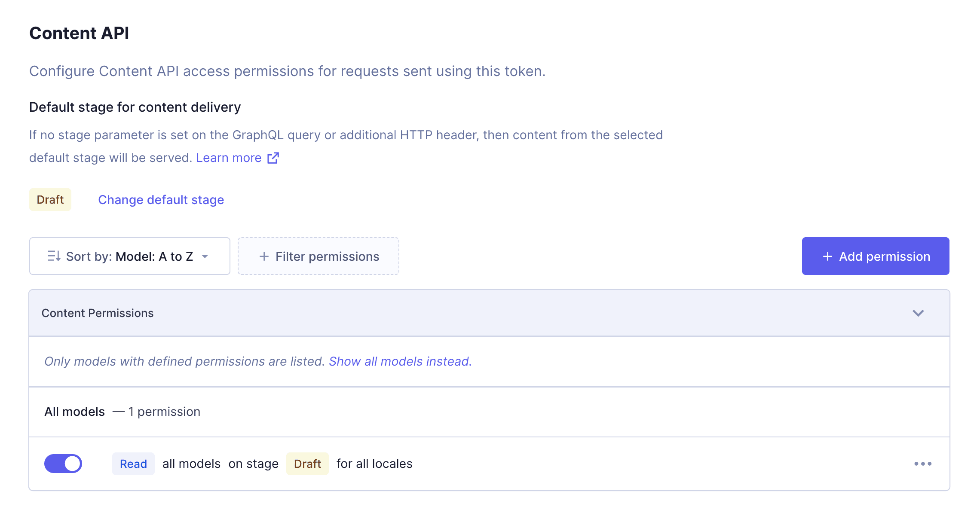This screenshot has width=980, height=519.
Task: Click the sort order icon in the Sort by control
Action: click(x=54, y=256)
